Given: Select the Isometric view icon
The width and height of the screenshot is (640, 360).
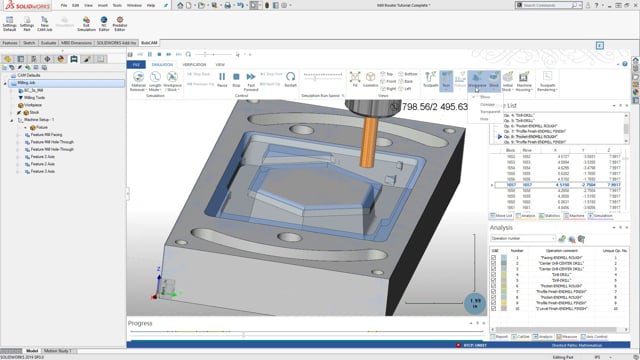Looking at the screenshot, I should pos(370,79).
